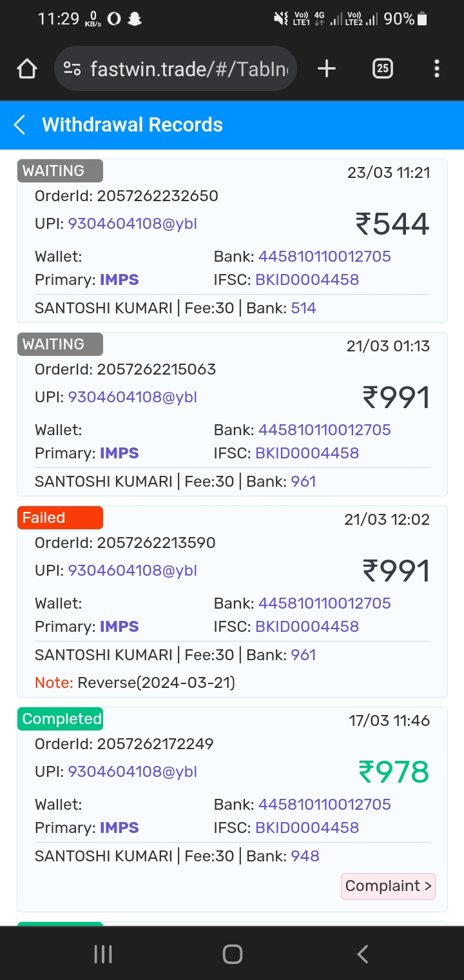
Task: Tap the ₹978 completed amount
Action: [393, 772]
